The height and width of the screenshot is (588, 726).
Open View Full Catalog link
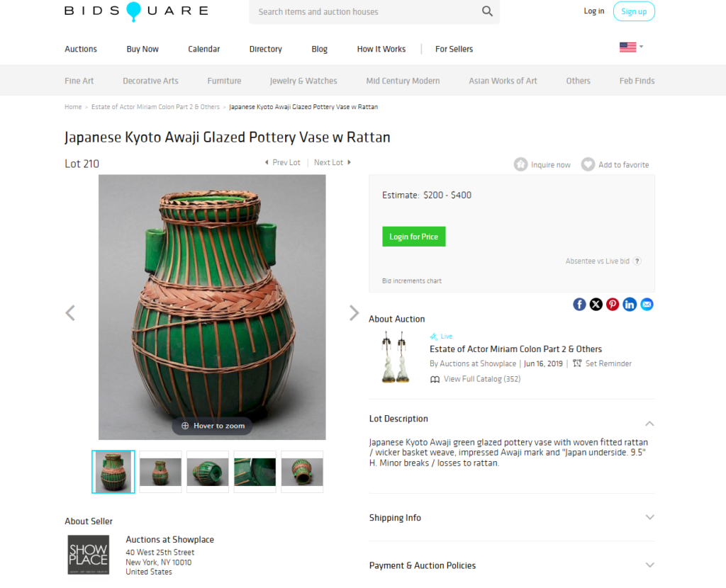click(x=481, y=379)
